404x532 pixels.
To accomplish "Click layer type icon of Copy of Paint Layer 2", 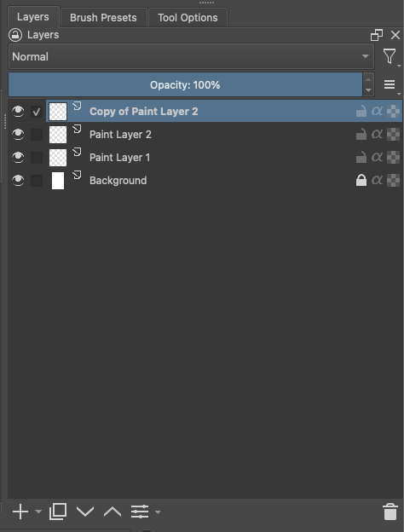I will pos(77,106).
